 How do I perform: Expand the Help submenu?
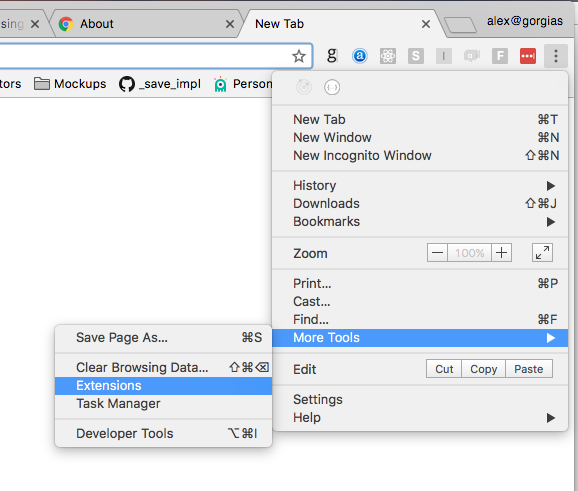[420, 418]
